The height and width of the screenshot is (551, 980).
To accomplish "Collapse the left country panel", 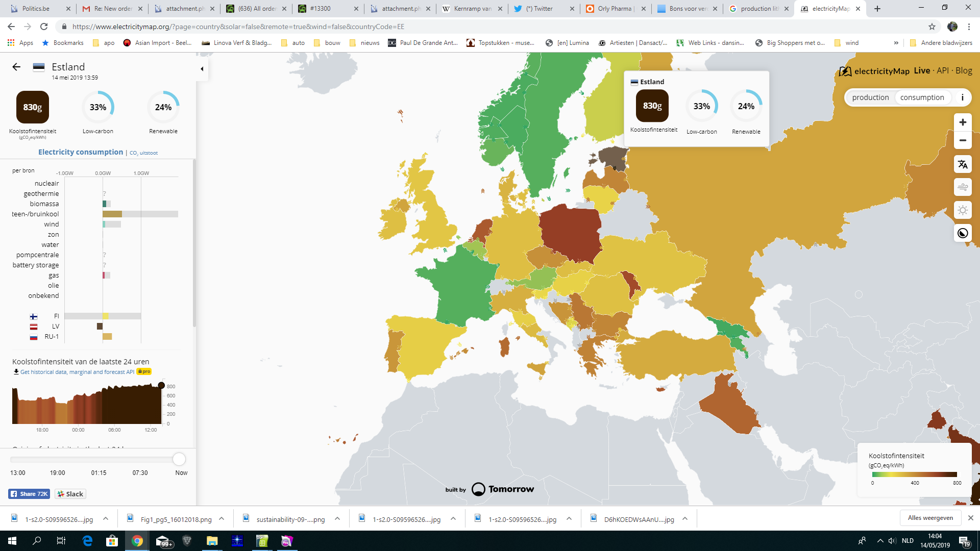I will point(202,69).
